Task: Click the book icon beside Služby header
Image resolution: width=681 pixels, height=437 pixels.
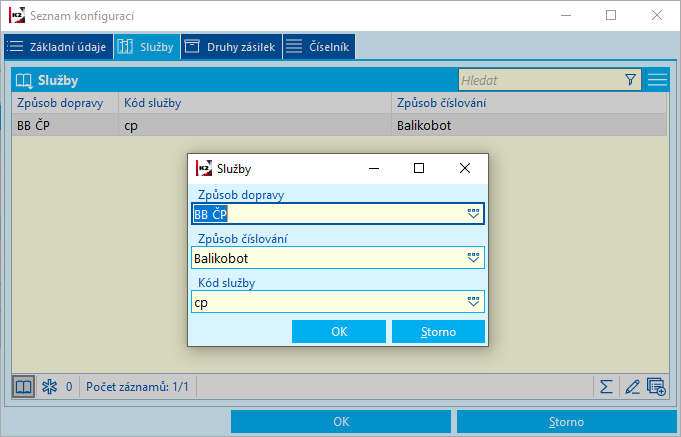Action: click(24, 80)
